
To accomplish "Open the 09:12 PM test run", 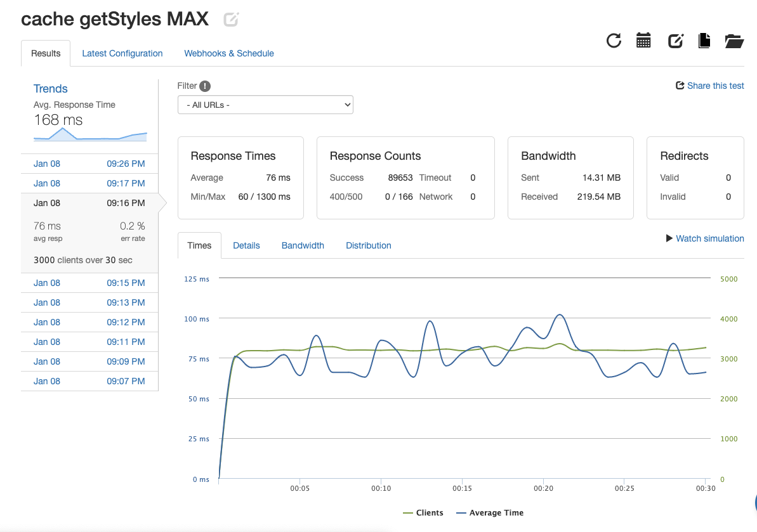I will click(x=89, y=322).
